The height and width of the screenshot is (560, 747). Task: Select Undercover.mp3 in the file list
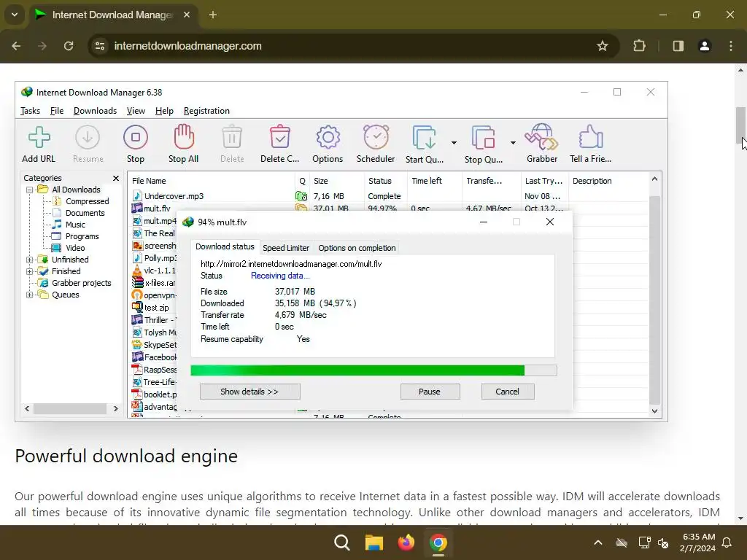coord(174,196)
